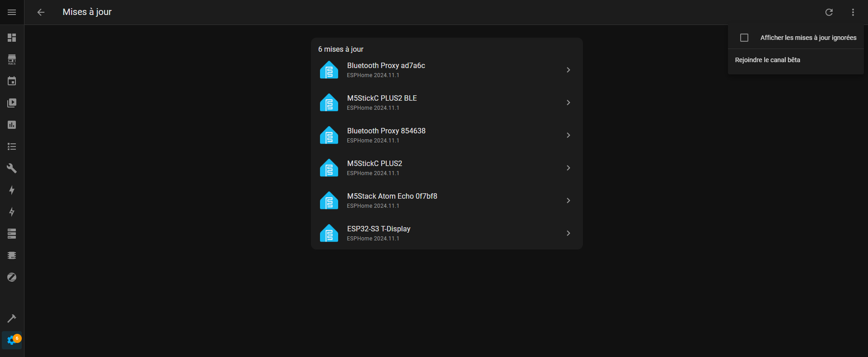Open the wrench sidebar icon
The image size is (868, 357).
[12, 168]
